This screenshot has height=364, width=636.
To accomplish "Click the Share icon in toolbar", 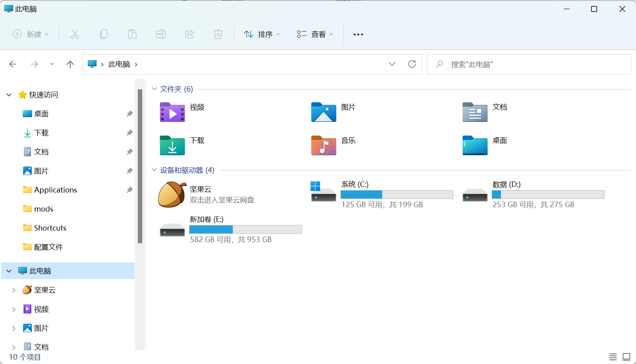I will (189, 34).
